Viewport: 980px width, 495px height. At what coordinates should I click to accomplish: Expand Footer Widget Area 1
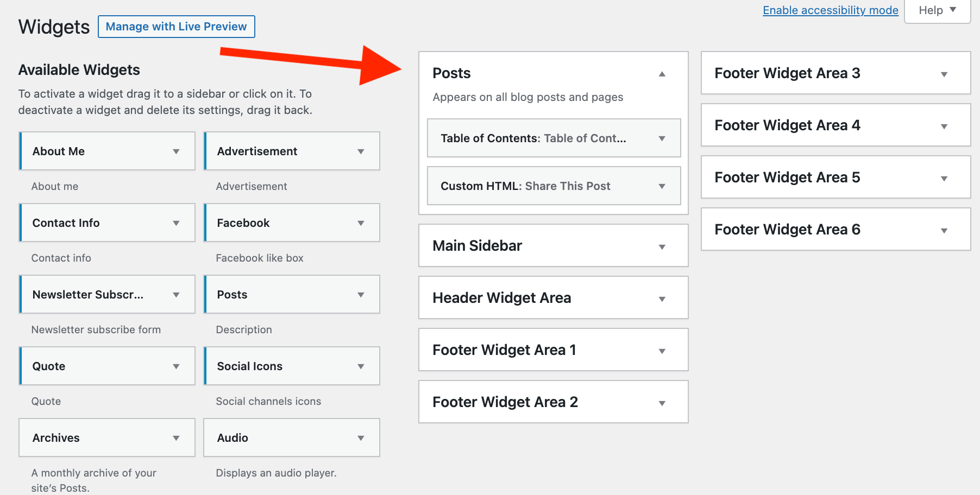click(662, 350)
